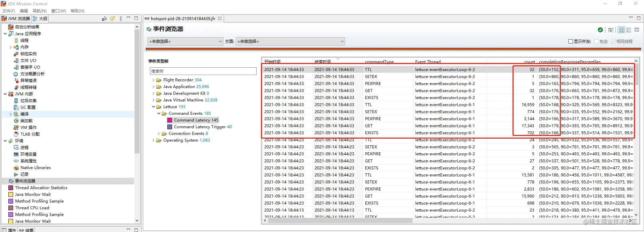This screenshot has width=644, height=232.
Task: Select the stacked list layout icon
Action: [629, 30]
